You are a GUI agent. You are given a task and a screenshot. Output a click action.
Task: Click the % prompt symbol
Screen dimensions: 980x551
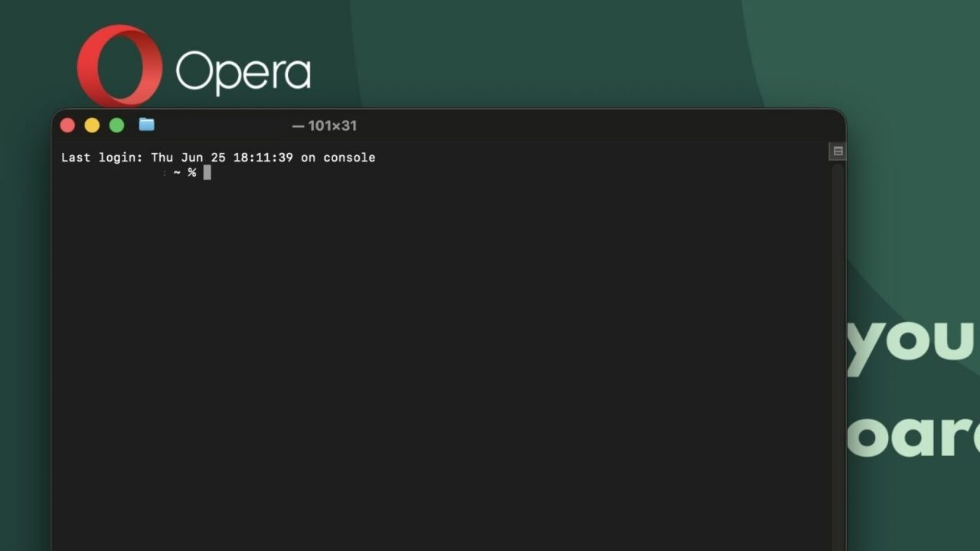[x=192, y=173]
